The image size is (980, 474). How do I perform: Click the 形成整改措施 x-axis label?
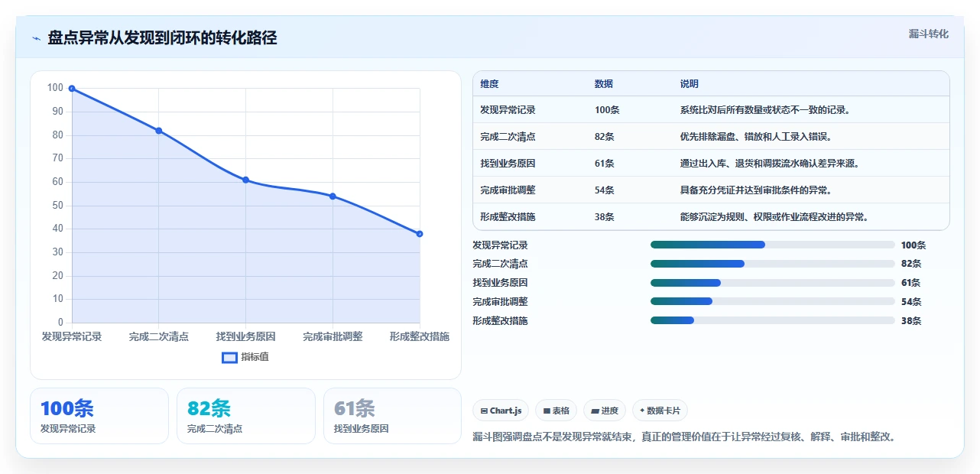420,336
